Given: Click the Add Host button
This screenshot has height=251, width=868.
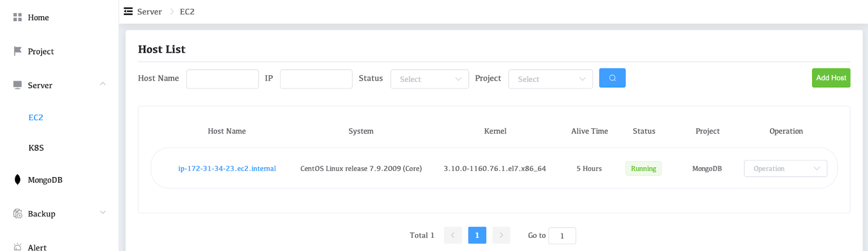Looking at the screenshot, I should (x=831, y=78).
